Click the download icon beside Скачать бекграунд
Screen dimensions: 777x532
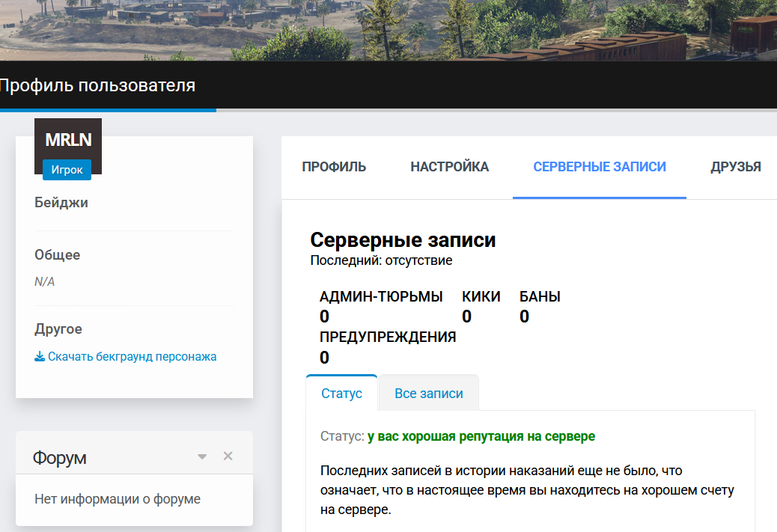(40, 357)
